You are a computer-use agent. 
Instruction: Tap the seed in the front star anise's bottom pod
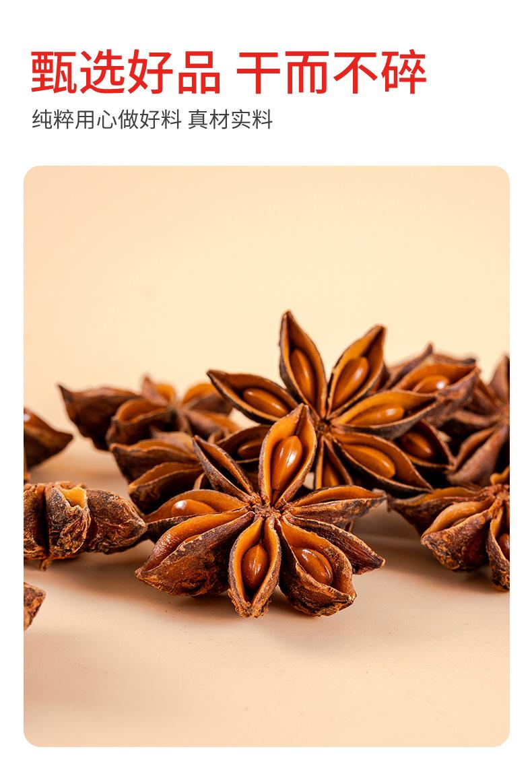click(255, 566)
